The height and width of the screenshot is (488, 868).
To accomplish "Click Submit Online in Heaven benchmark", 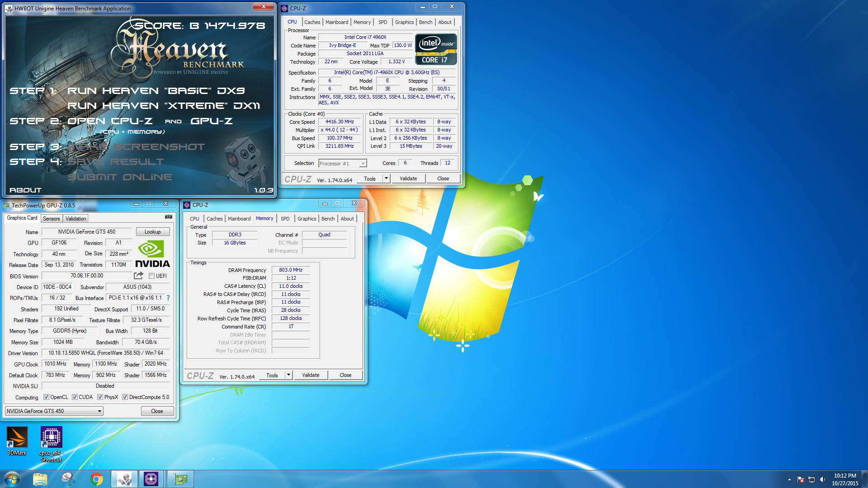I will coord(120,177).
